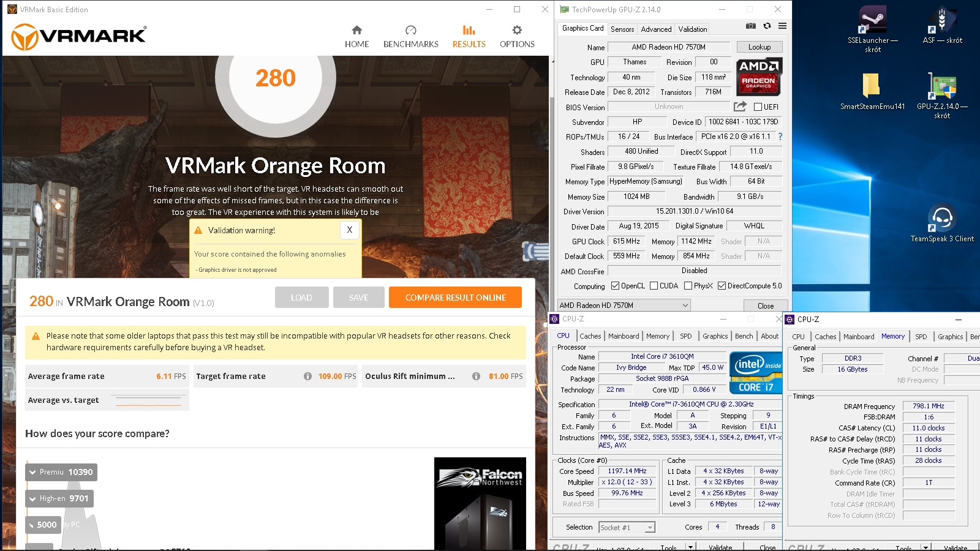Click the CPU Specification text field
This screenshot has height=551, width=980.
pyautogui.click(x=691, y=404)
